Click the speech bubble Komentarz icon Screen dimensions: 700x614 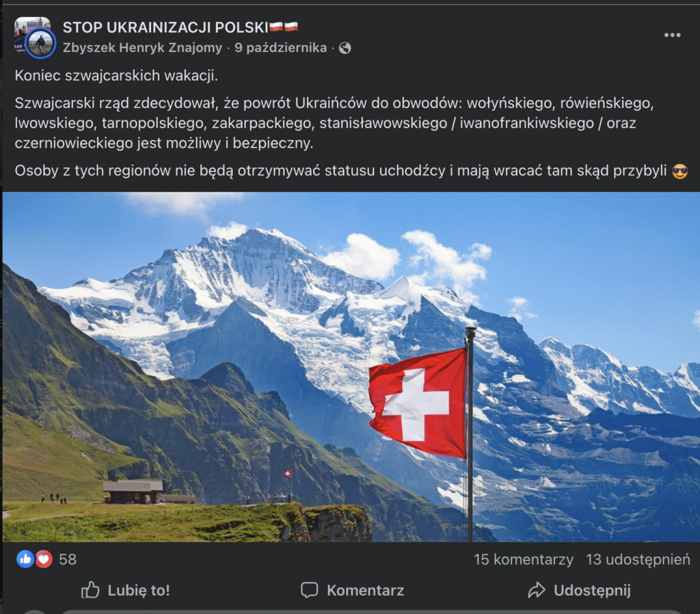[310, 590]
